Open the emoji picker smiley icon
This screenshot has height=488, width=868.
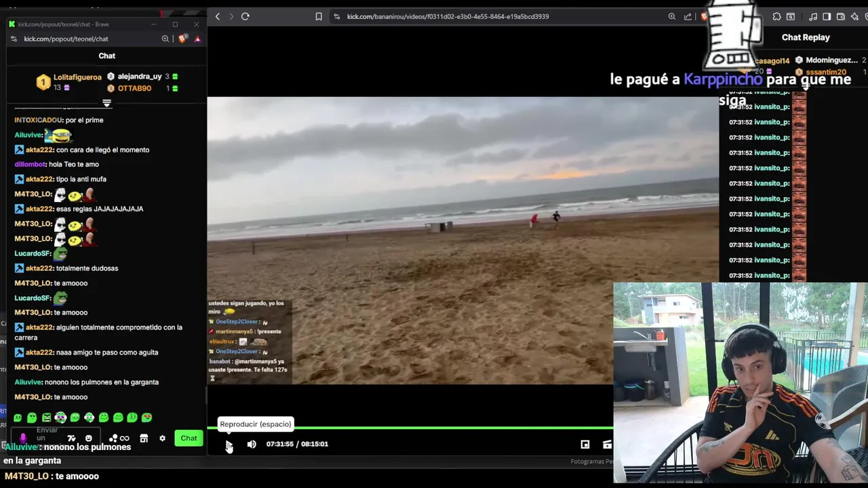coord(89,439)
